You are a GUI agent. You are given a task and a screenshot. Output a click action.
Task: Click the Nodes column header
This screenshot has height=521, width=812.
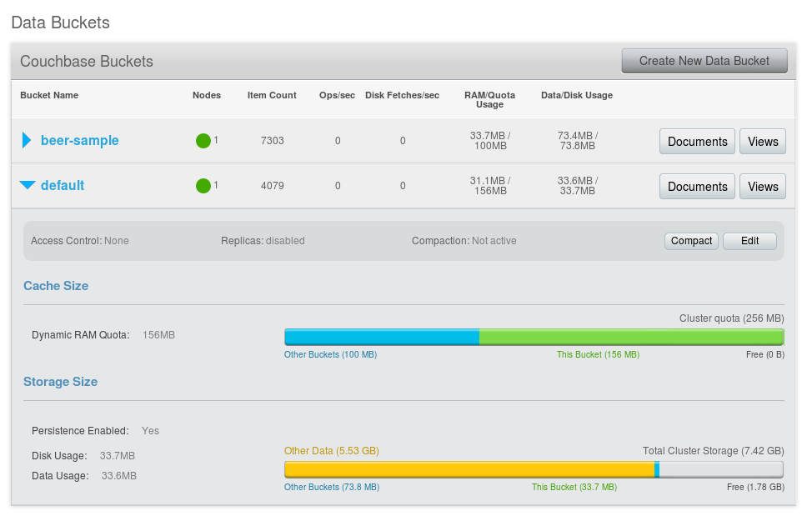(207, 95)
